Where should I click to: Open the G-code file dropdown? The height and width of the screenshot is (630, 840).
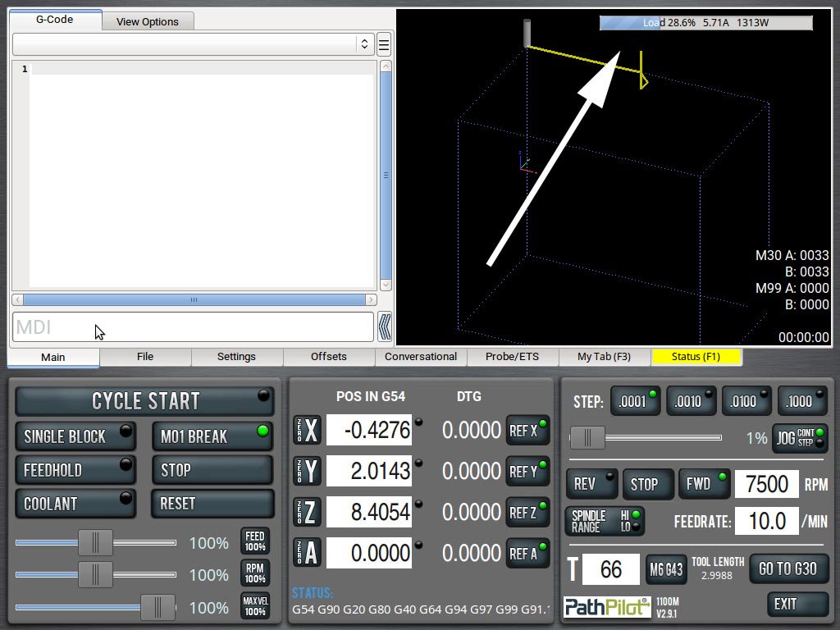194,44
